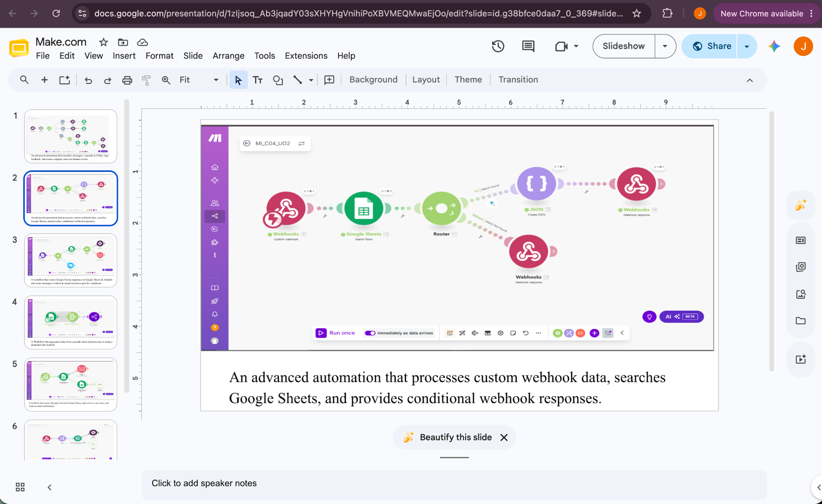Viewport: 822px width, 504px height.
Task: Open Gemini image generator in right sidebar
Action: click(x=801, y=205)
